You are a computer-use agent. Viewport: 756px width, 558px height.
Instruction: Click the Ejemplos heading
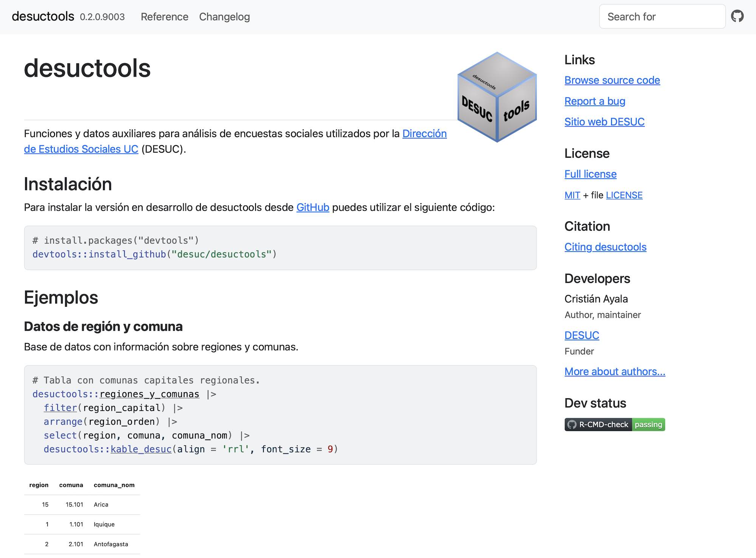61,297
